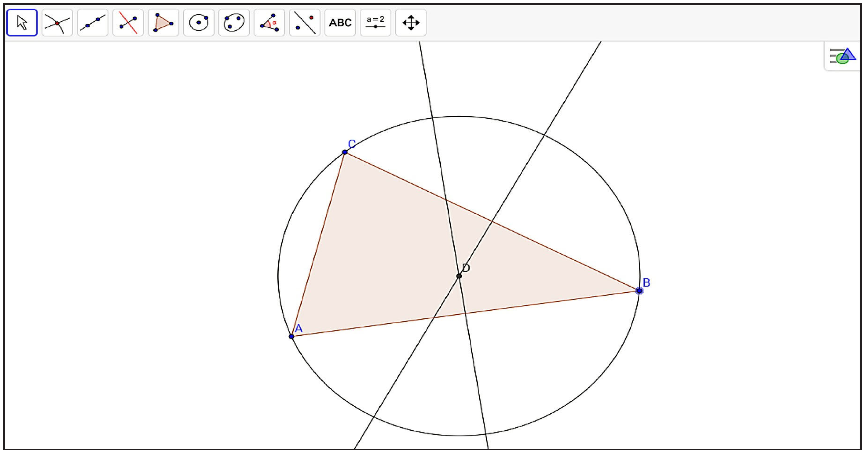Image resolution: width=868 pixels, height=455 pixels.
Task: Click inside the shaded triangle ABC
Action: point(381,256)
